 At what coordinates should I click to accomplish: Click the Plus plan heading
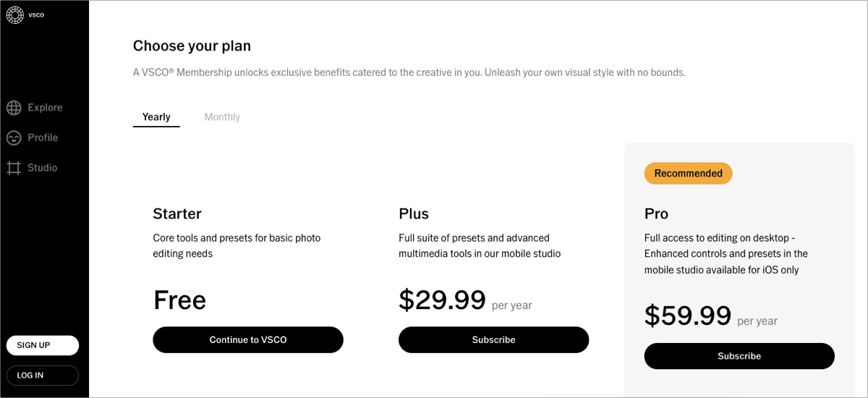click(x=414, y=214)
